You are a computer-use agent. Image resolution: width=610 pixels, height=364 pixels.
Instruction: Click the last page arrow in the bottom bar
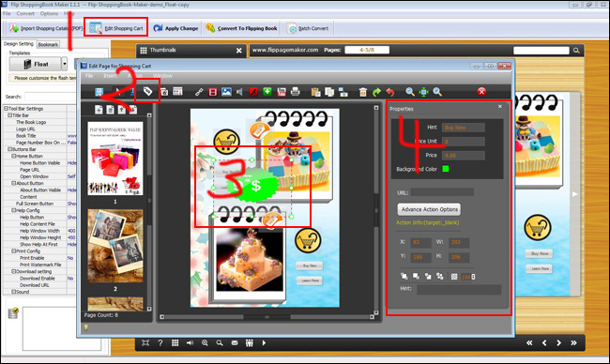tap(573, 342)
